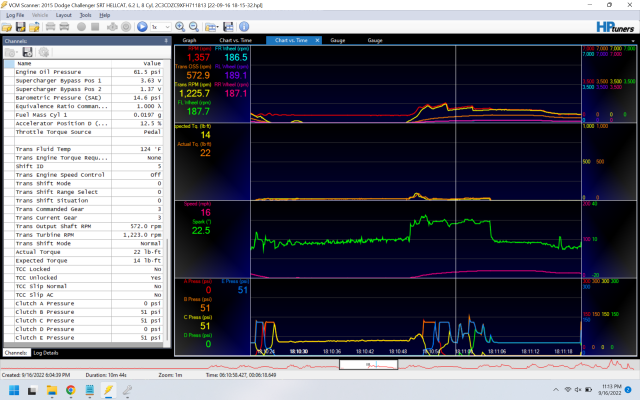
Task: Click the muted volume icon in system tray
Action: 578,390
